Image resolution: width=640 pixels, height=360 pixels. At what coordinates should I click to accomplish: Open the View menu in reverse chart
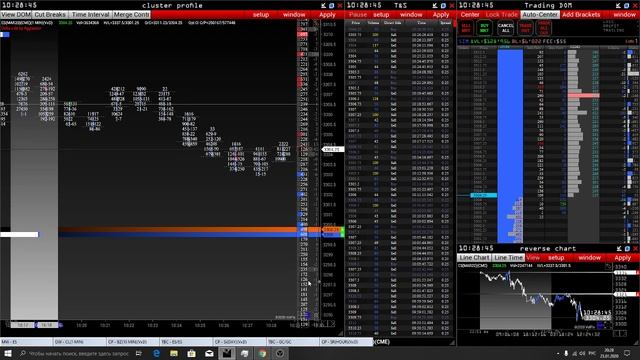(533, 258)
